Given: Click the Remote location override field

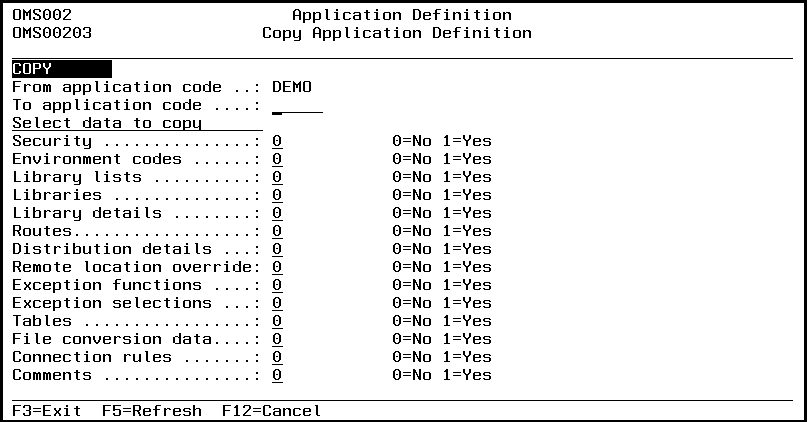Looking at the screenshot, I should pyautogui.click(x=277, y=267).
